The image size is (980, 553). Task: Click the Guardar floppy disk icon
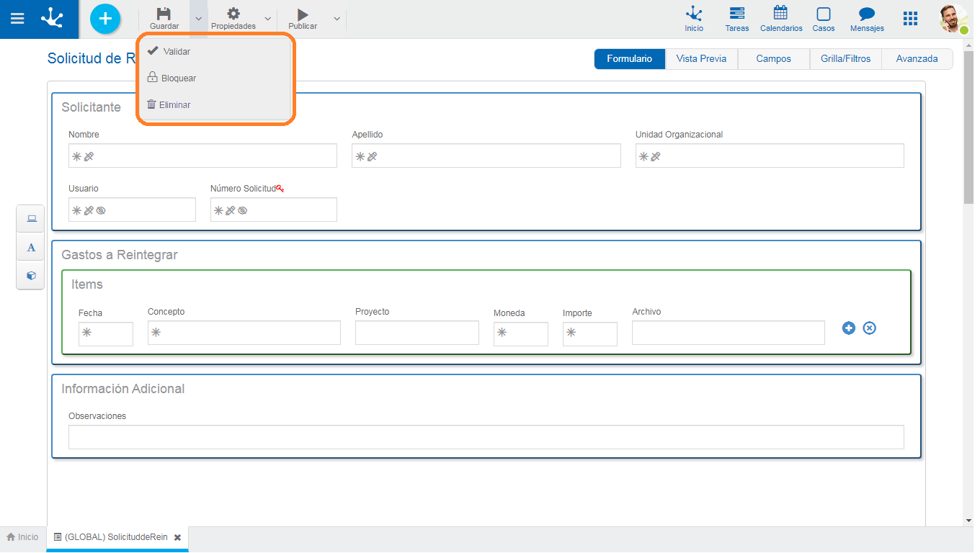[x=164, y=14]
